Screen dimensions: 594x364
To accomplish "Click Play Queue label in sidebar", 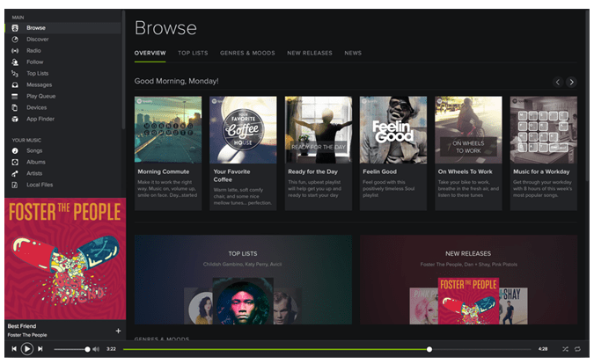I will (x=40, y=96).
